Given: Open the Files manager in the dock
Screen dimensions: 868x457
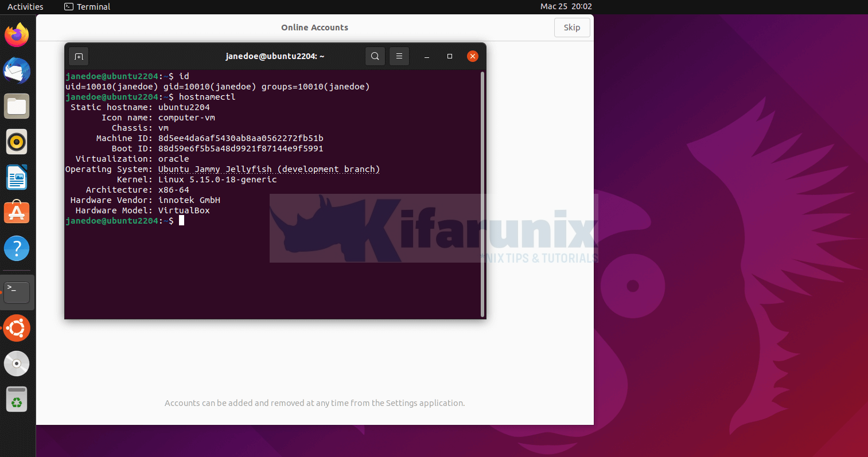Looking at the screenshot, I should pyautogui.click(x=17, y=106).
